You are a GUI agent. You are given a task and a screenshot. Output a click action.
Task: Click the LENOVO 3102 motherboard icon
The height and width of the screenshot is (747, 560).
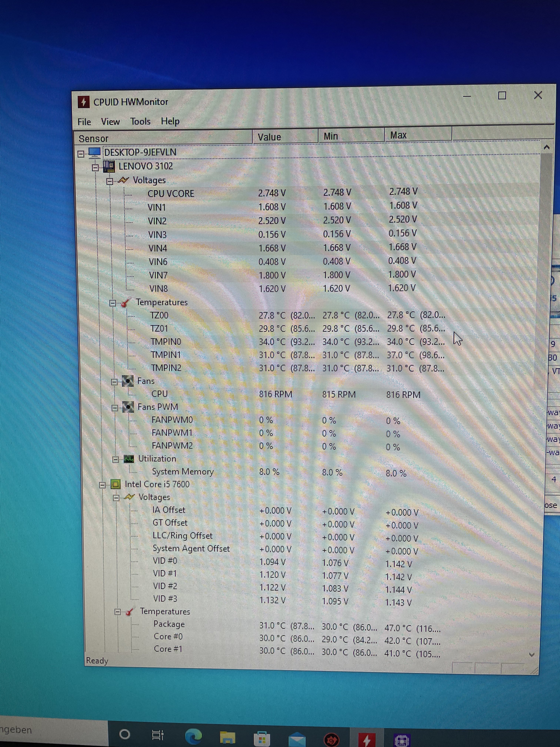[109, 167]
